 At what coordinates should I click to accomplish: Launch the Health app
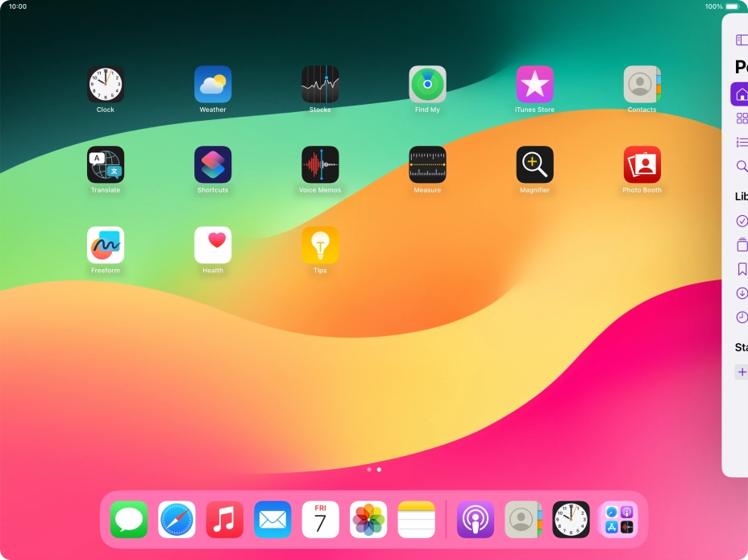point(213,246)
